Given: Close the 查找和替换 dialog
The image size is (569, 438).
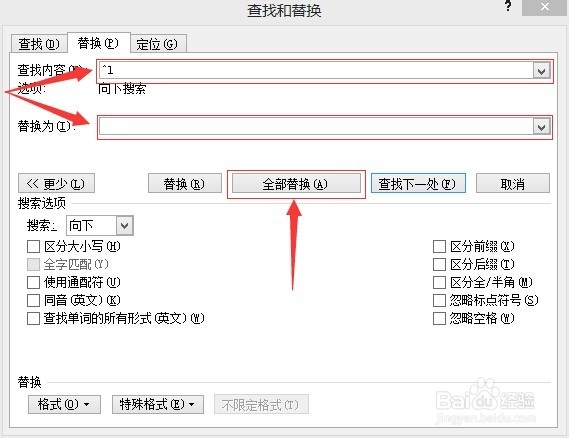Looking at the screenshot, I should tap(544, 7).
